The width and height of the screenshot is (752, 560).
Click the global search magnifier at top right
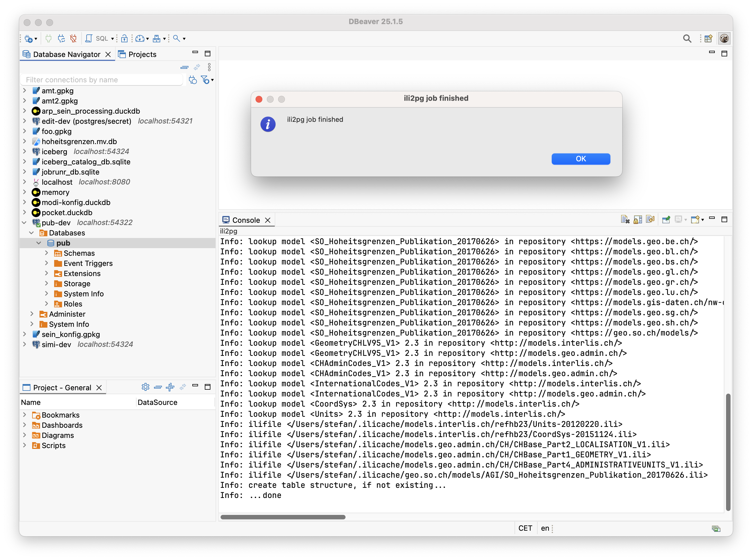687,39
